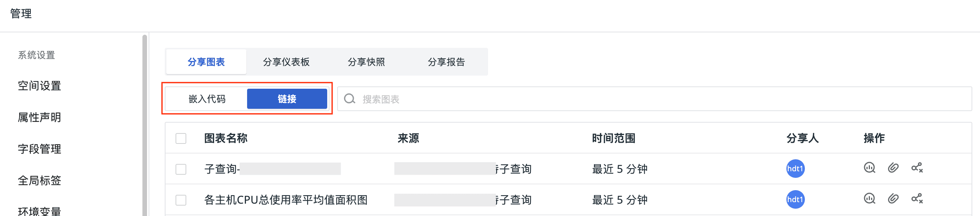Switch to 分享仪表板 tab

pos(286,62)
